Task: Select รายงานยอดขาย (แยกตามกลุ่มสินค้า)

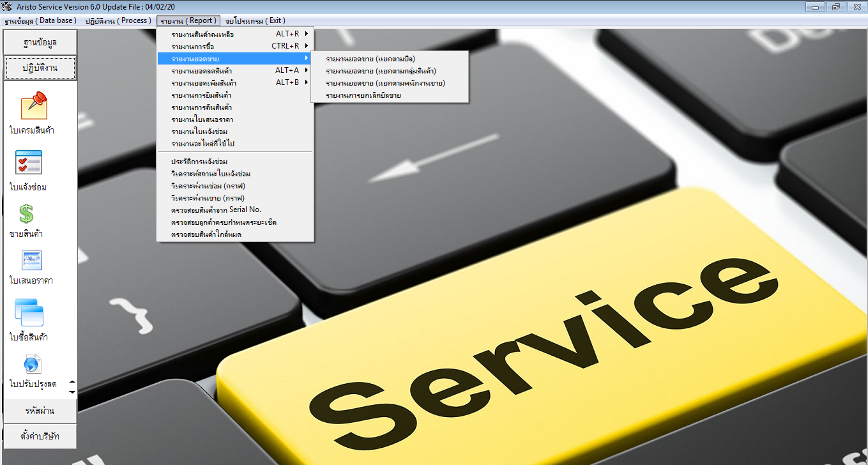Action: point(390,71)
